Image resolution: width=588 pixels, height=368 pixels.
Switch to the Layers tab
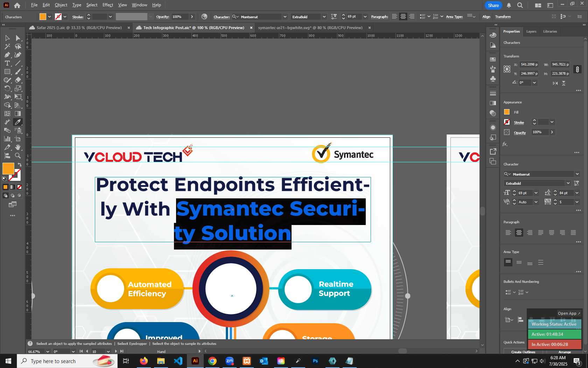531,32
